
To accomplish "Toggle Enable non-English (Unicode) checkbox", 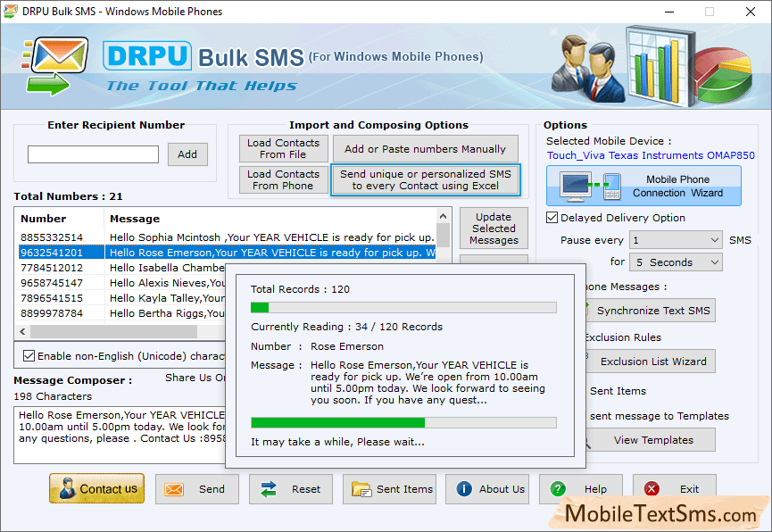I will pos(29,355).
